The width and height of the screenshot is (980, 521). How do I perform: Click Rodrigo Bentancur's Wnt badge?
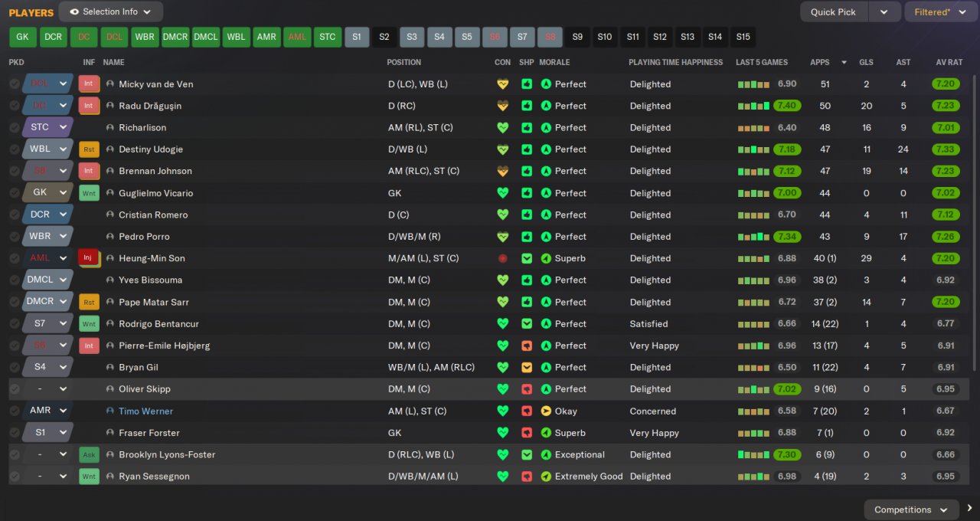[89, 323]
